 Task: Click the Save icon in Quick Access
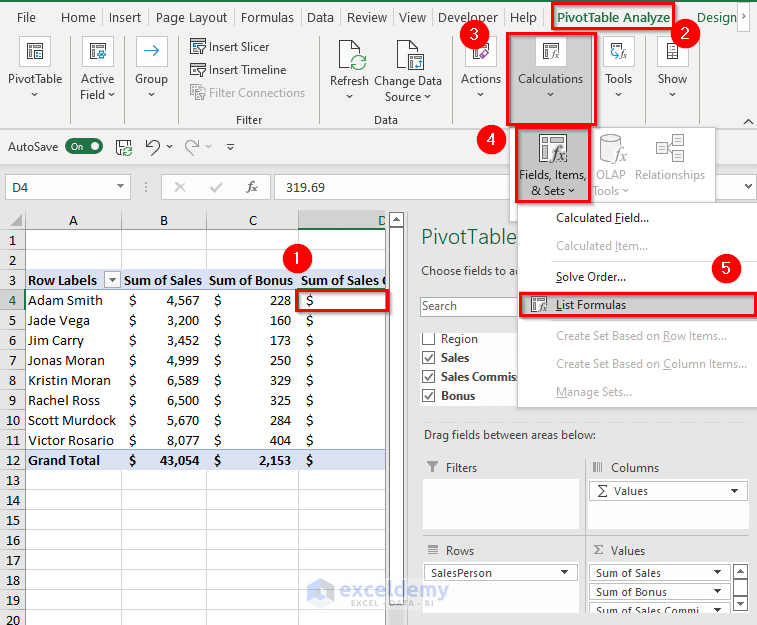[x=124, y=147]
